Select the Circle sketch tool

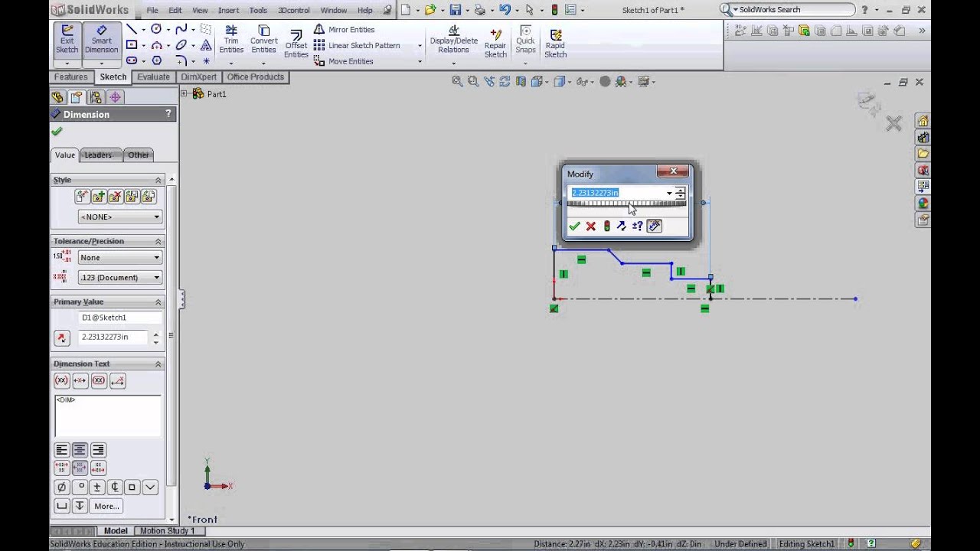pyautogui.click(x=156, y=29)
